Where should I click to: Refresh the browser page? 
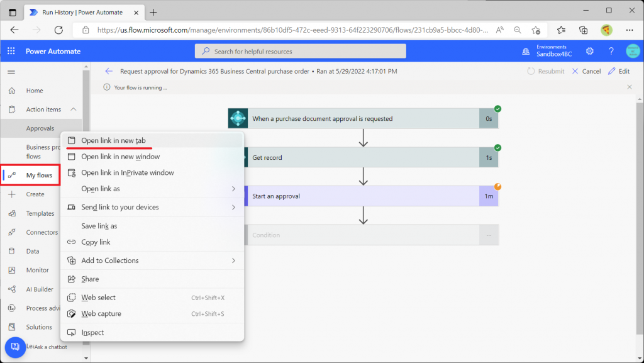point(58,30)
